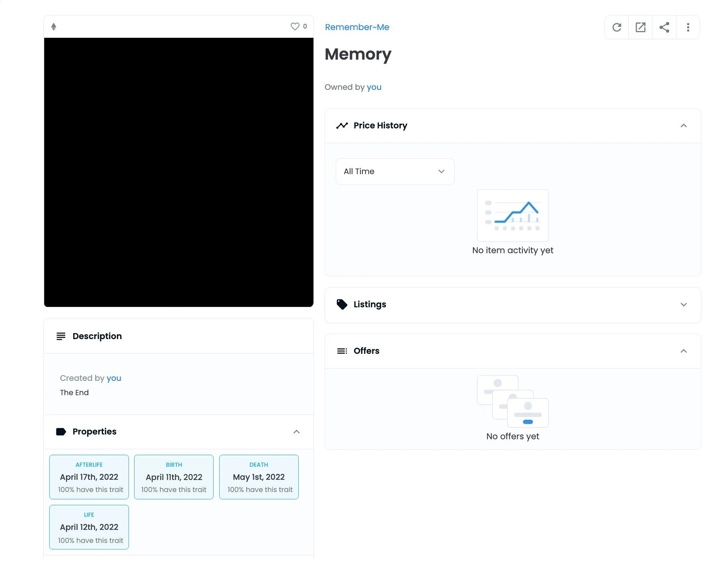Expand the Listings section chevron
The height and width of the screenshot is (582, 728).
pos(683,305)
